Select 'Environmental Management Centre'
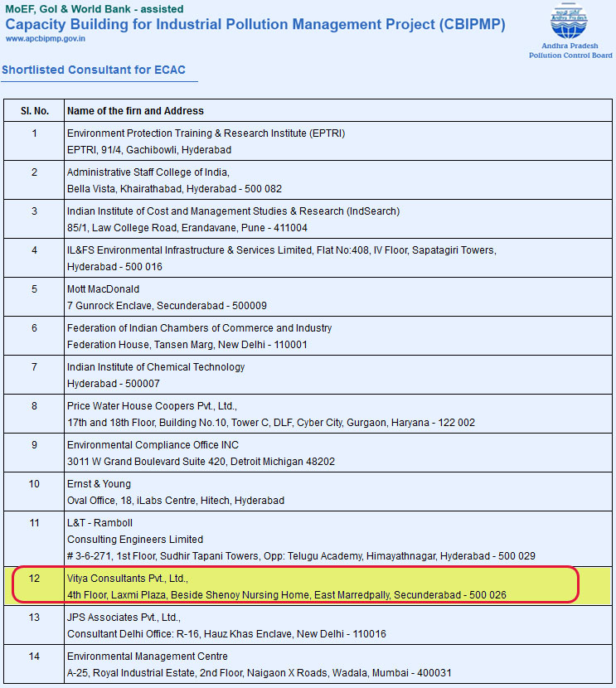The width and height of the screenshot is (616, 688). coord(148,657)
